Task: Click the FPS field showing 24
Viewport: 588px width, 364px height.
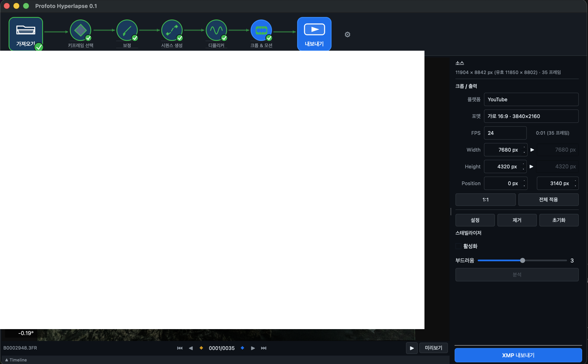Action: (x=505, y=133)
